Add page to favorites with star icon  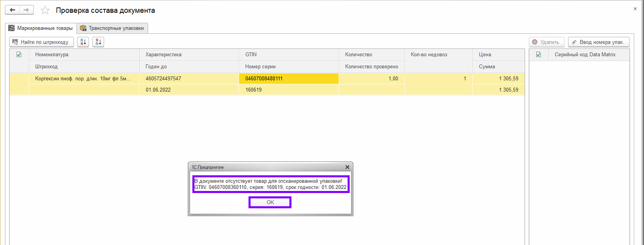45,11
